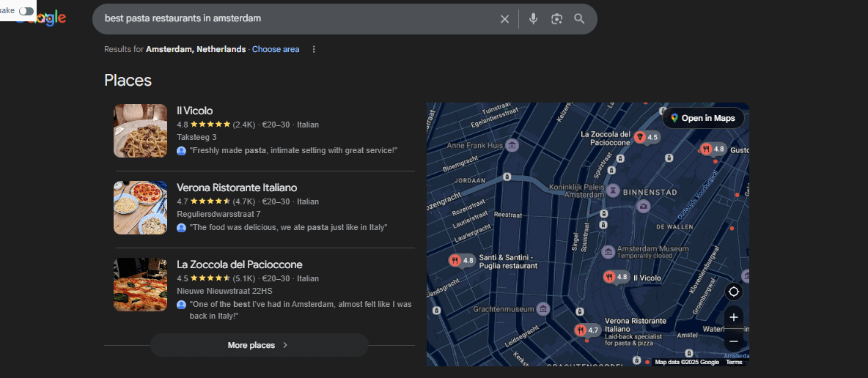Click the Reguliersdwarsstraat 7 address text
The height and width of the screenshot is (378, 868).
[218, 214]
